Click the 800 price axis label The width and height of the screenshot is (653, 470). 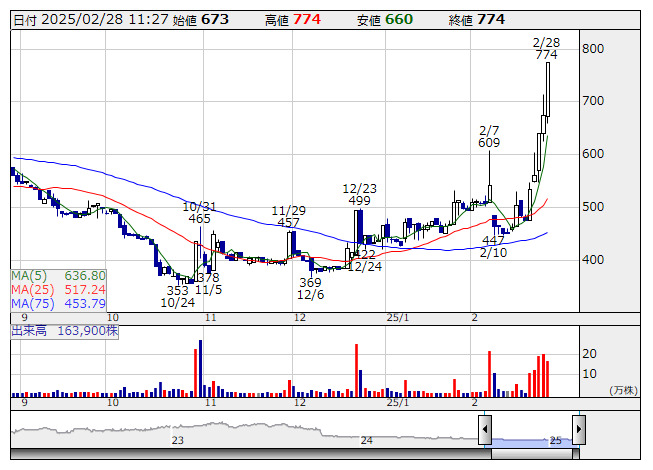(593, 49)
